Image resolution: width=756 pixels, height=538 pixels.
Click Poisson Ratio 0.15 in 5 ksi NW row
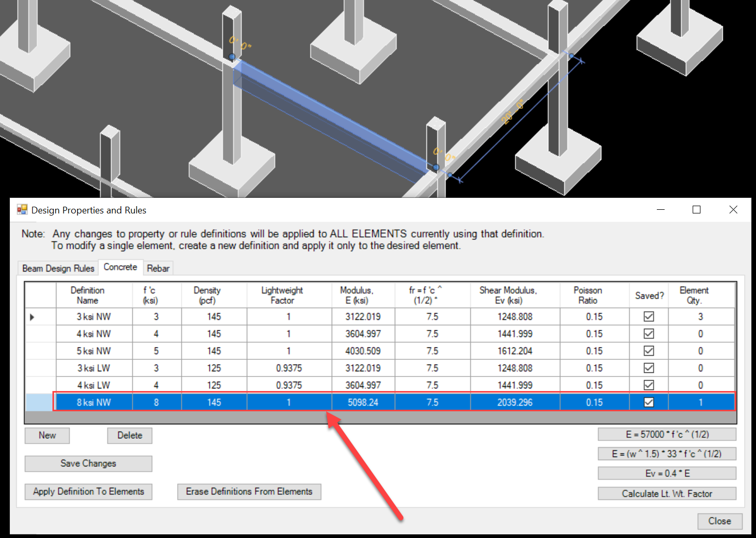coord(595,351)
